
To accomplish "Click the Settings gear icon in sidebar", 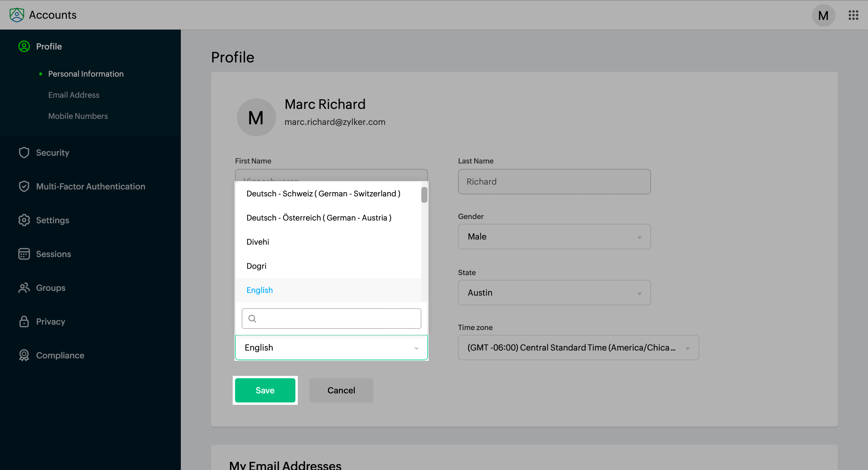I will pos(24,220).
